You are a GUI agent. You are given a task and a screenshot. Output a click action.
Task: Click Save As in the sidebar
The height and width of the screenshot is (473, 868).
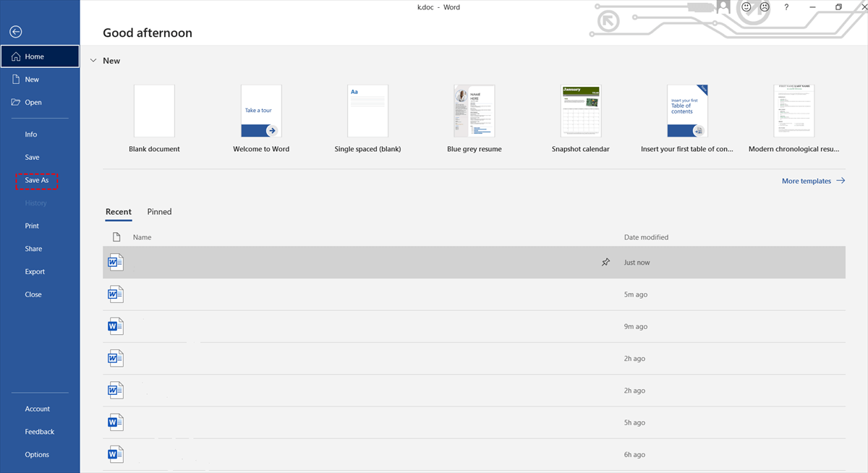37,179
